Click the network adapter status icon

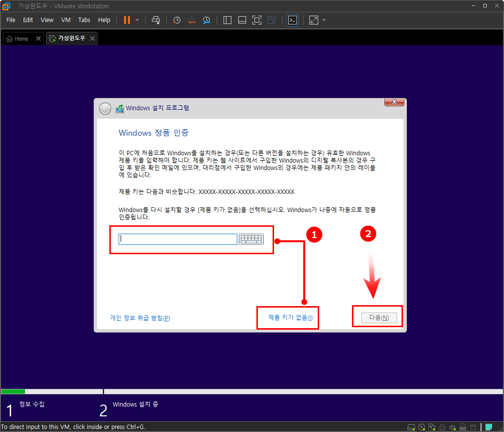coord(432,427)
